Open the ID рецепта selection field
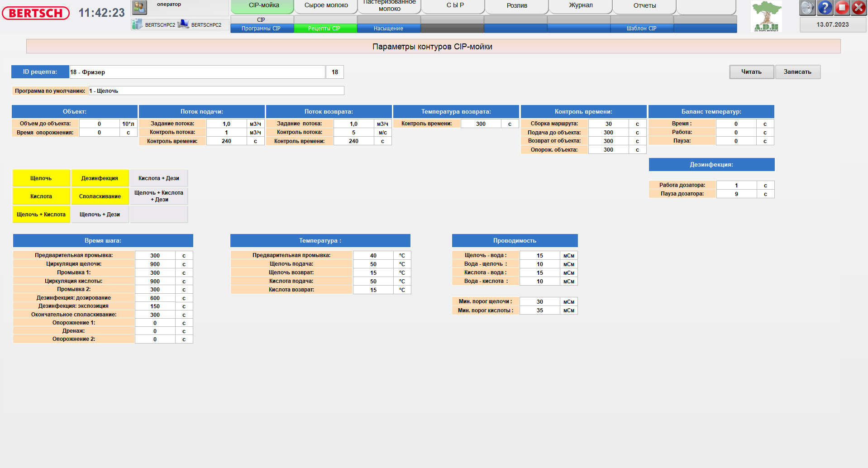Viewport: 868px width, 468px height. pyautogui.click(x=197, y=72)
